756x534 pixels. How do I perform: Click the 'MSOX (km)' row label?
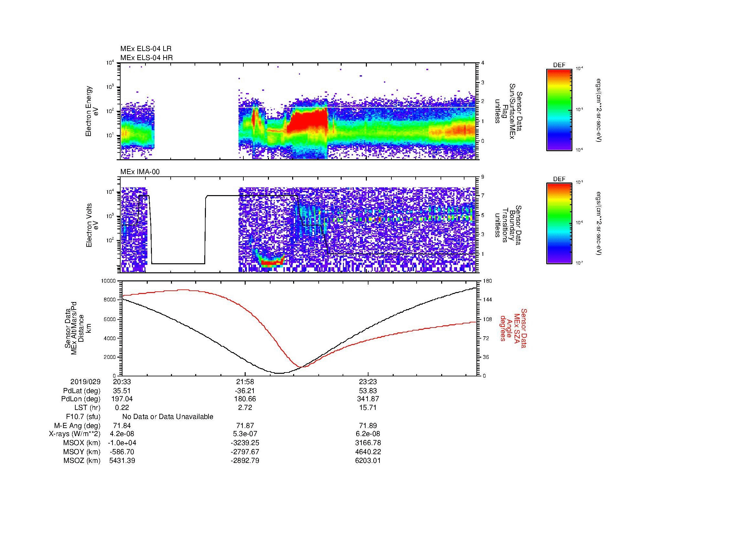[x=82, y=443]
